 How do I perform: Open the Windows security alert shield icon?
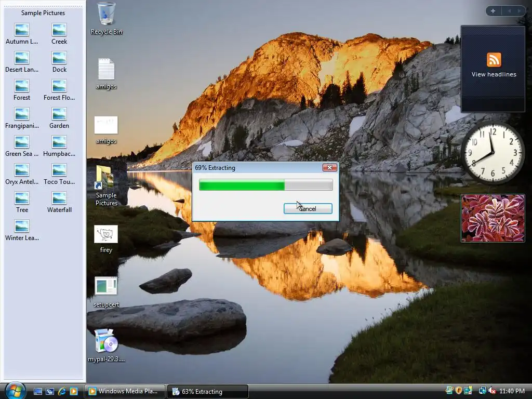click(458, 391)
